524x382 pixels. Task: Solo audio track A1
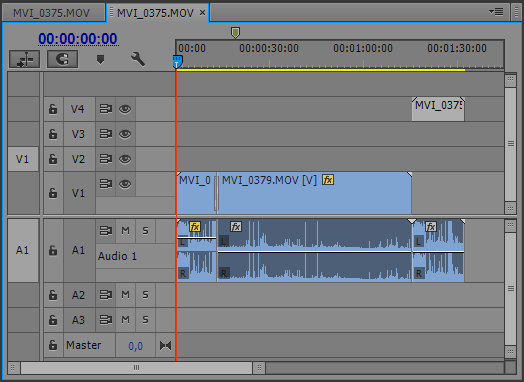pyautogui.click(x=145, y=231)
